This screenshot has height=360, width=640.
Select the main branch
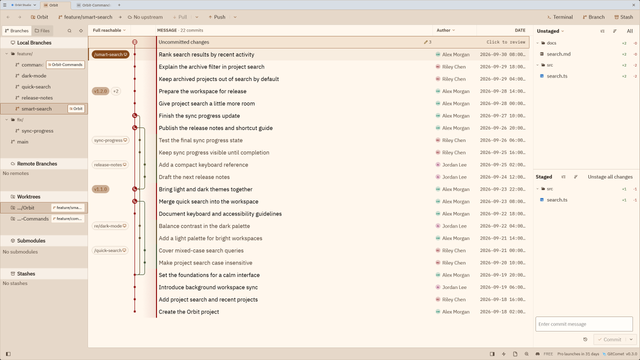[44, 142]
